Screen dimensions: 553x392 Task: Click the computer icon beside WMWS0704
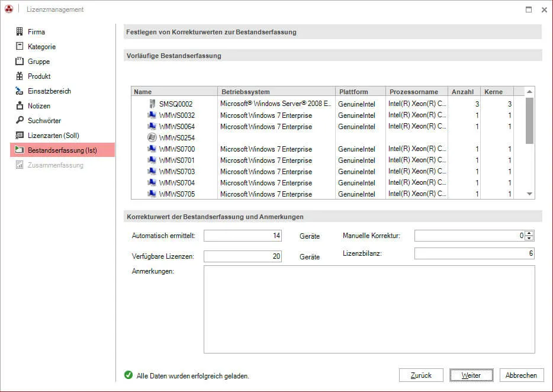152,182
